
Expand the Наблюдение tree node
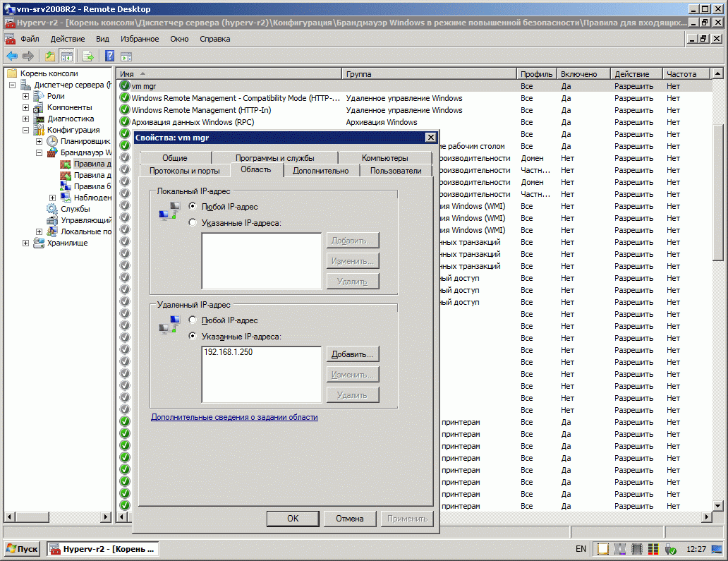(53, 198)
